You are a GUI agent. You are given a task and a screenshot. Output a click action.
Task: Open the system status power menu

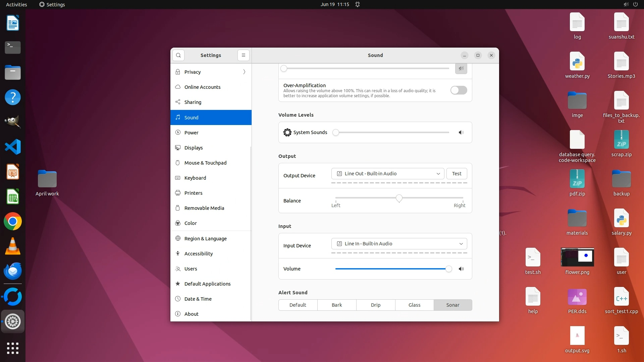[x=635, y=4]
